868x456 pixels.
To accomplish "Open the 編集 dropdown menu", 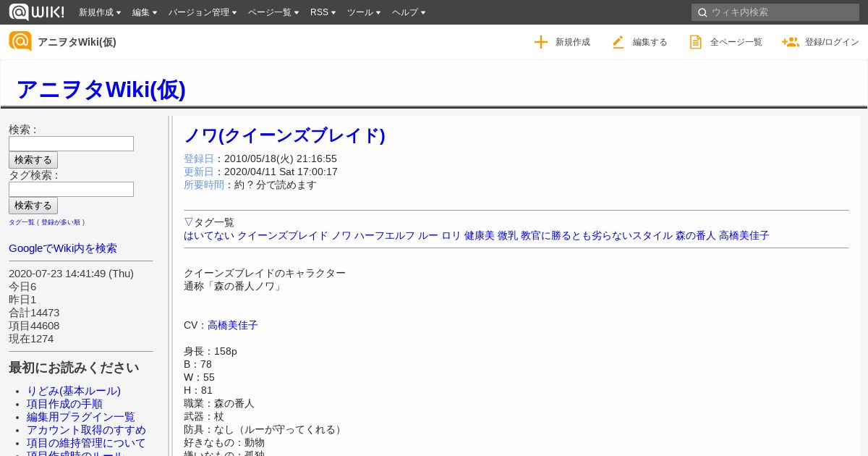I will click(145, 12).
